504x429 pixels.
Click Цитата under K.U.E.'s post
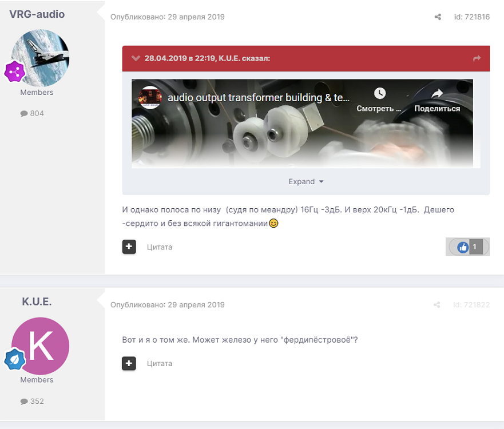pos(160,363)
